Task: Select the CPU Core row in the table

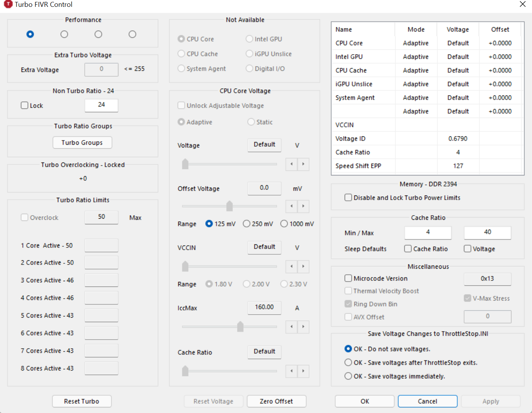Action: [x=426, y=43]
